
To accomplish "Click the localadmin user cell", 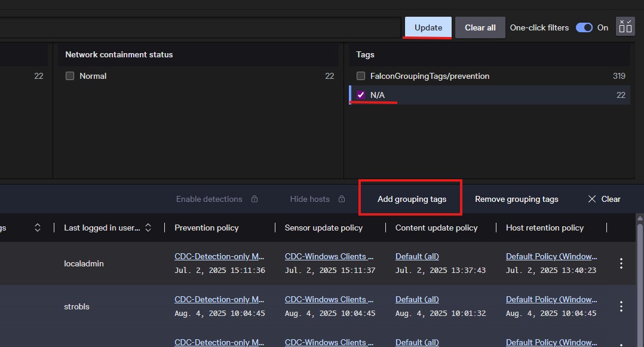I will pyautogui.click(x=84, y=263).
